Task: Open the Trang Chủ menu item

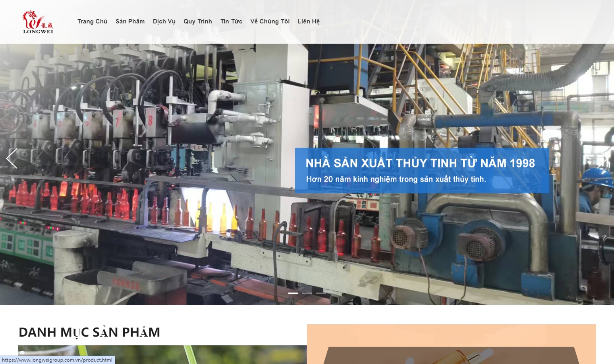Action: (x=92, y=21)
